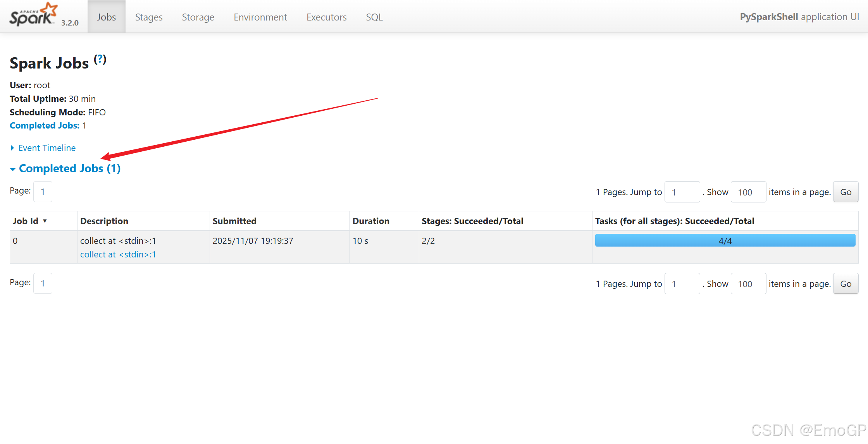The width and height of the screenshot is (868, 444).
Task: Click page 1 in bottom pagination
Action: pyautogui.click(x=43, y=283)
